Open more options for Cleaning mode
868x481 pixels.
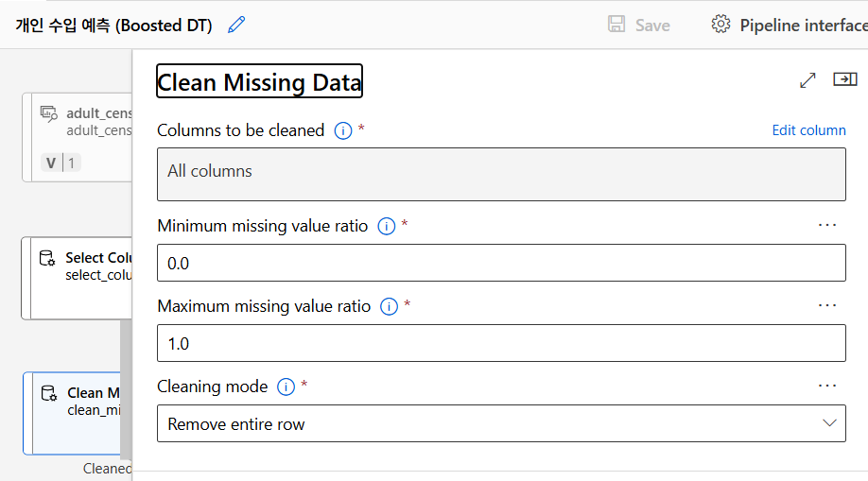point(827,387)
